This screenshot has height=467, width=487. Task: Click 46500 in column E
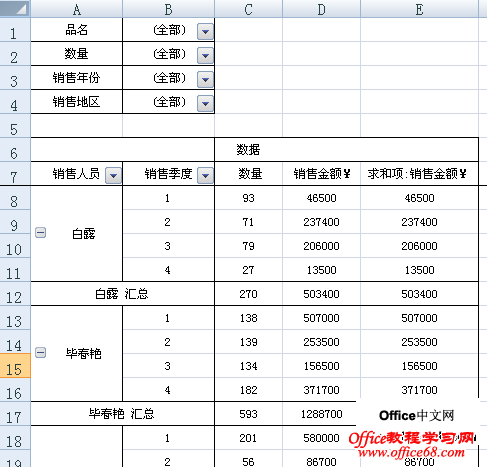coord(420,198)
